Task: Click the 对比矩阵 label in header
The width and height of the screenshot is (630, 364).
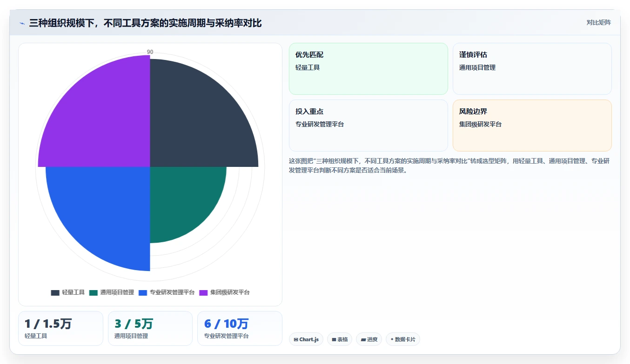Action: click(x=598, y=22)
